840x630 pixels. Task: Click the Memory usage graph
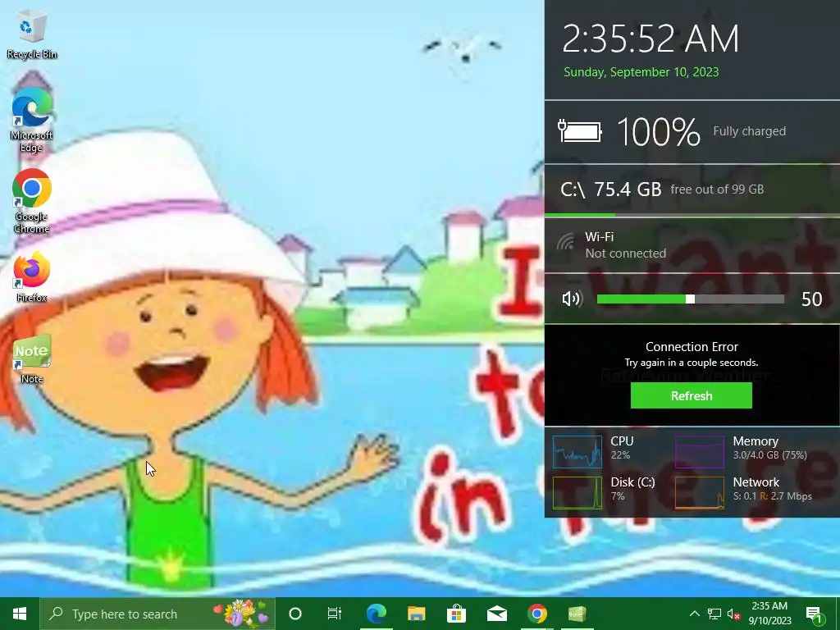pos(700,452)
